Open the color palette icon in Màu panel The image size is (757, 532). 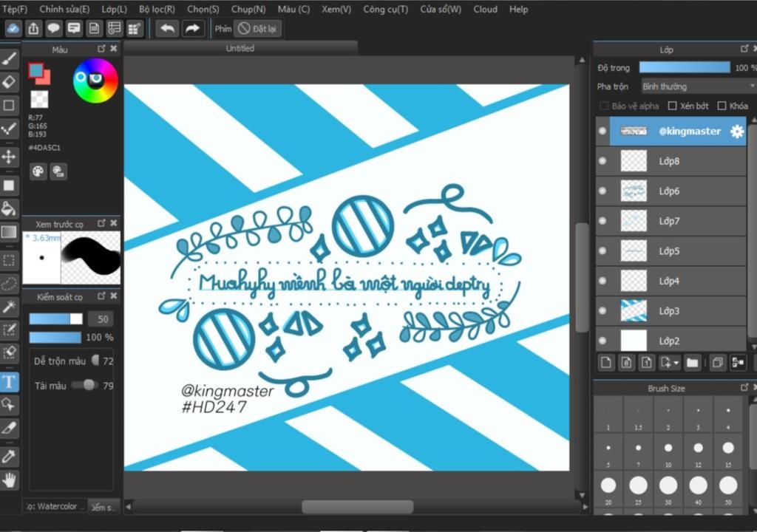coord(38,171)
